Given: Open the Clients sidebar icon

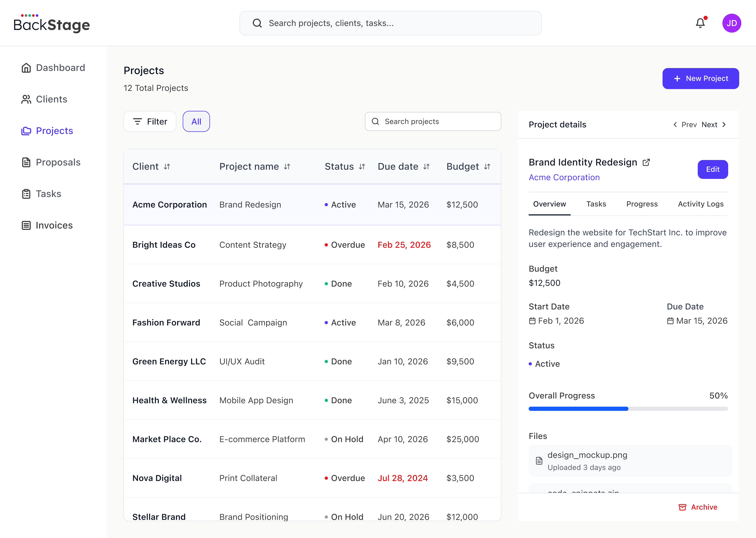Looking at the screenshot, I should pos(26,99).
